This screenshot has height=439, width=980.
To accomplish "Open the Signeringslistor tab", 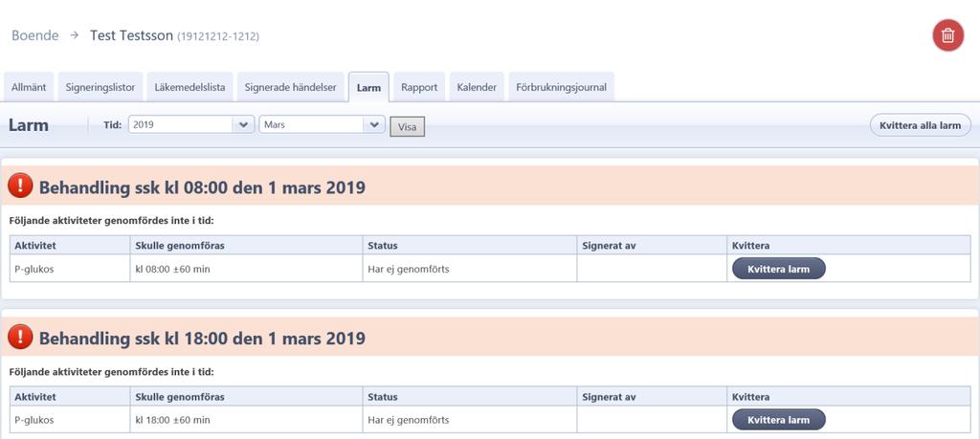I will (x=100, y=87).
